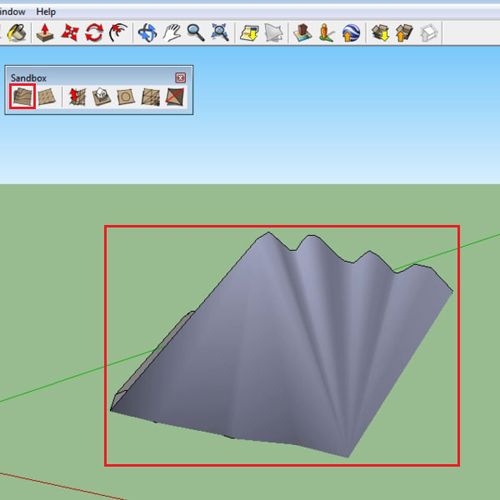Select the Pan hand tool
Image resolution: width=500 pixels, height=500 pixels.
(x=172, y=33)
